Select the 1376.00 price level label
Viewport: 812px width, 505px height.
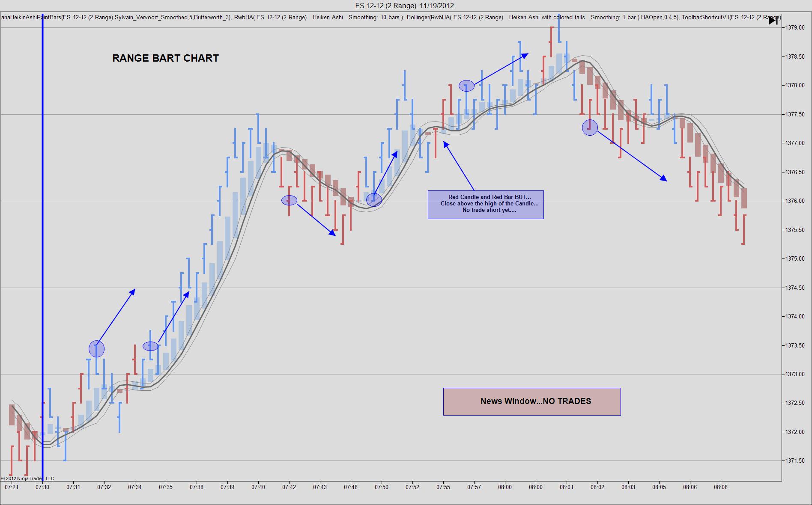(794, 201)
